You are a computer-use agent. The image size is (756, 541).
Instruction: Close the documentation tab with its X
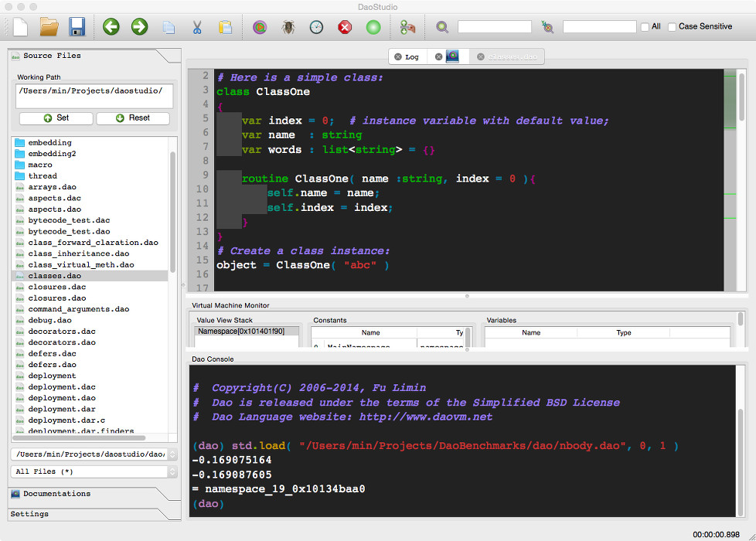coord(438,57)
